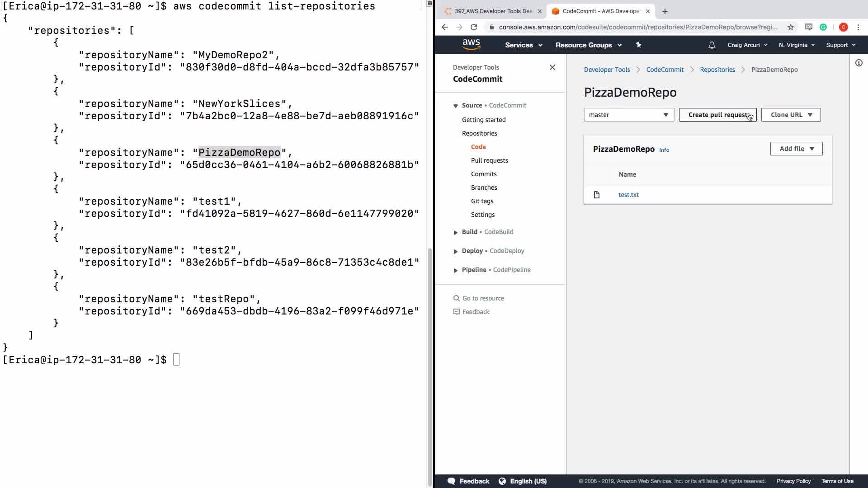The image size is (868, 488).
Task: Expand the Build CodeBuild section
Action: coord(456,232)
